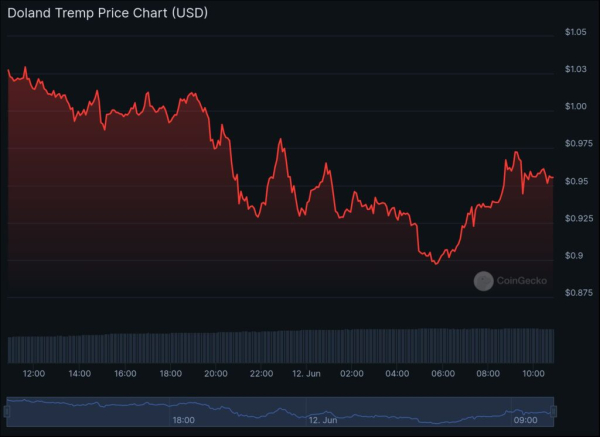The image size is (600, 437).
Task: Click the 12:00 x-axis time label
Action: click(x=34, y=373)
